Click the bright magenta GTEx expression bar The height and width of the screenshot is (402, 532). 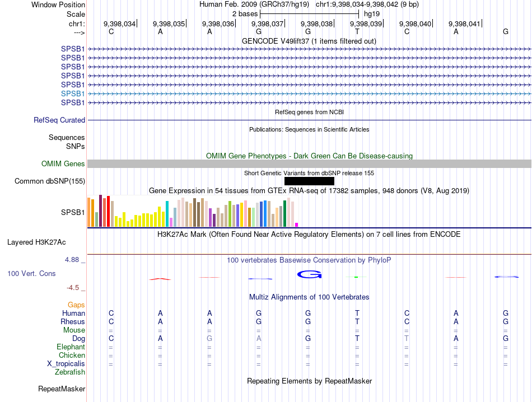pos(297,225)
